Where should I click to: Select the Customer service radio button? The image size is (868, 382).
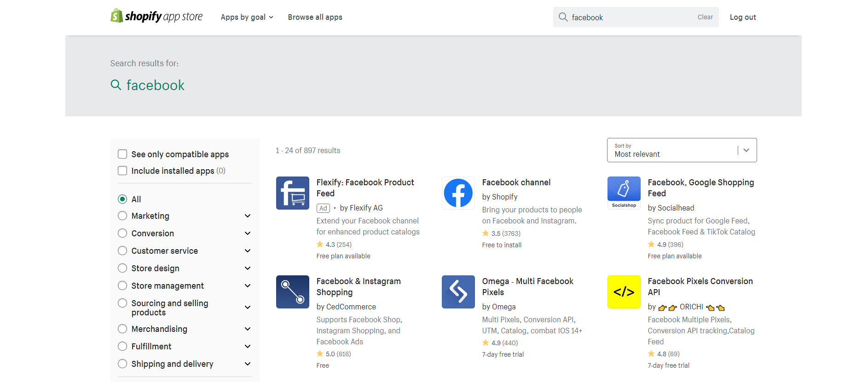122,251
